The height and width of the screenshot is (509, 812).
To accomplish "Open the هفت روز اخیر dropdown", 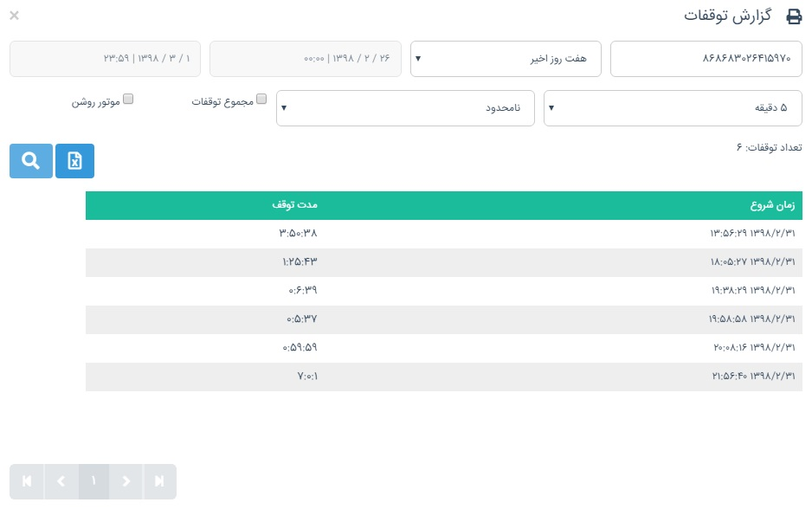I will (506, 59).
